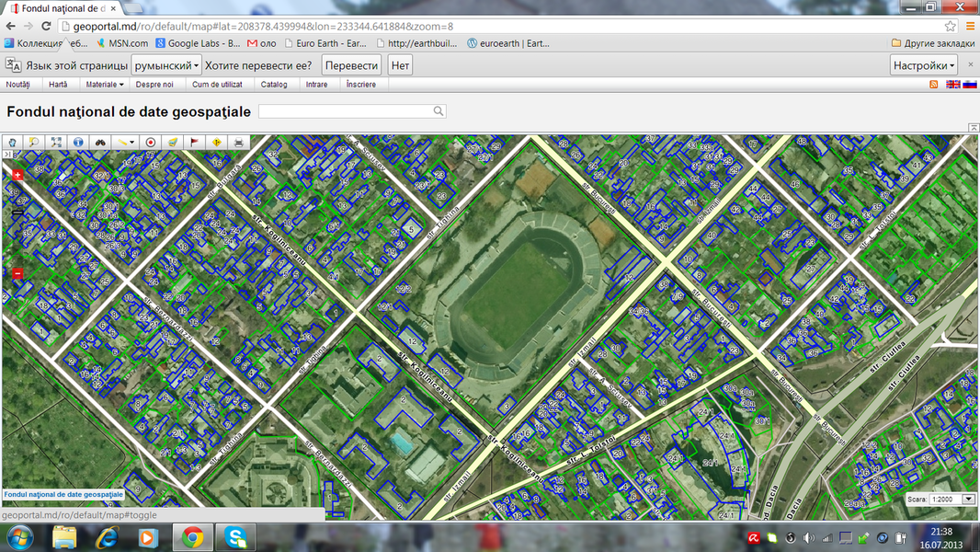Click the yellow diamond sign tool
The width and height of the screenshot is (980, 552).
point(217,143)
